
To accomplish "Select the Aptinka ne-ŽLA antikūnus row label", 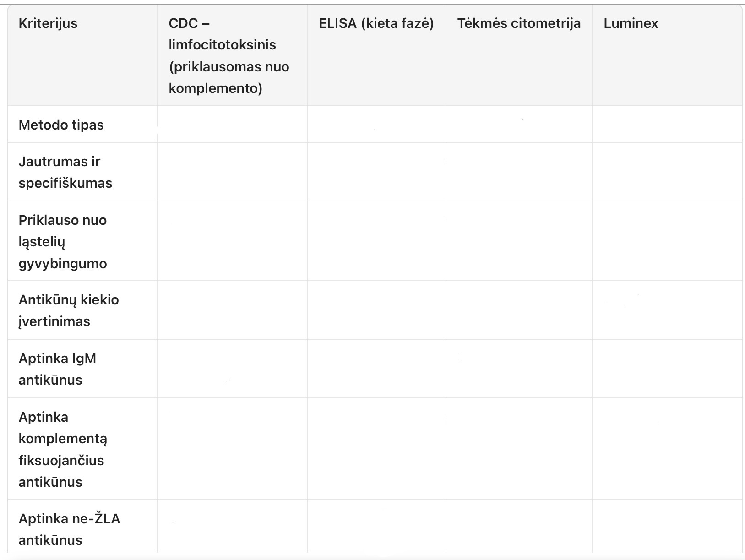I will pyautogui.click(x=69, y=529).
